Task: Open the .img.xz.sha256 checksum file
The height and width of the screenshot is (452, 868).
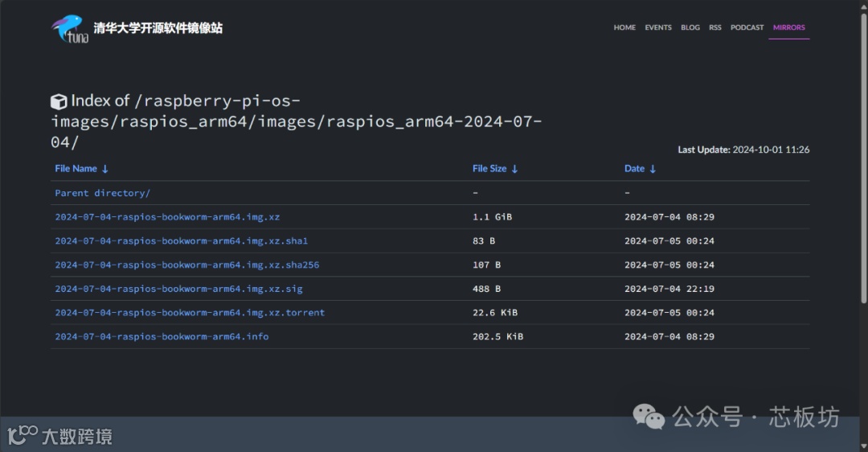Action: [187, 265]
